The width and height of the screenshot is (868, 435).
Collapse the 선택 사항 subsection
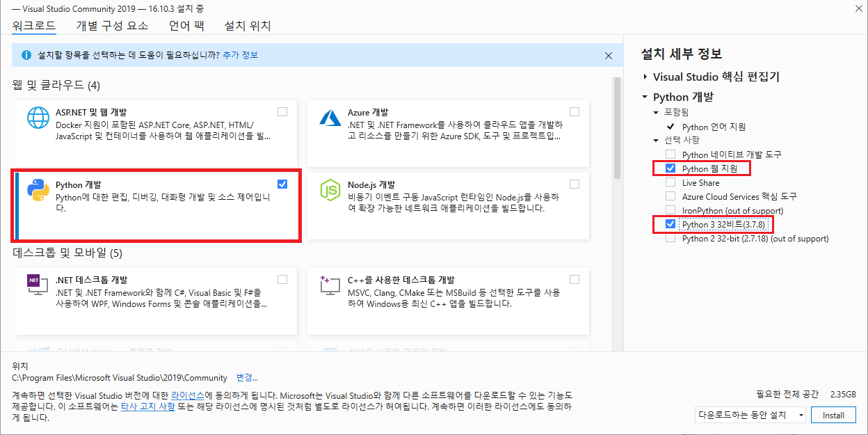pos(656,141)
